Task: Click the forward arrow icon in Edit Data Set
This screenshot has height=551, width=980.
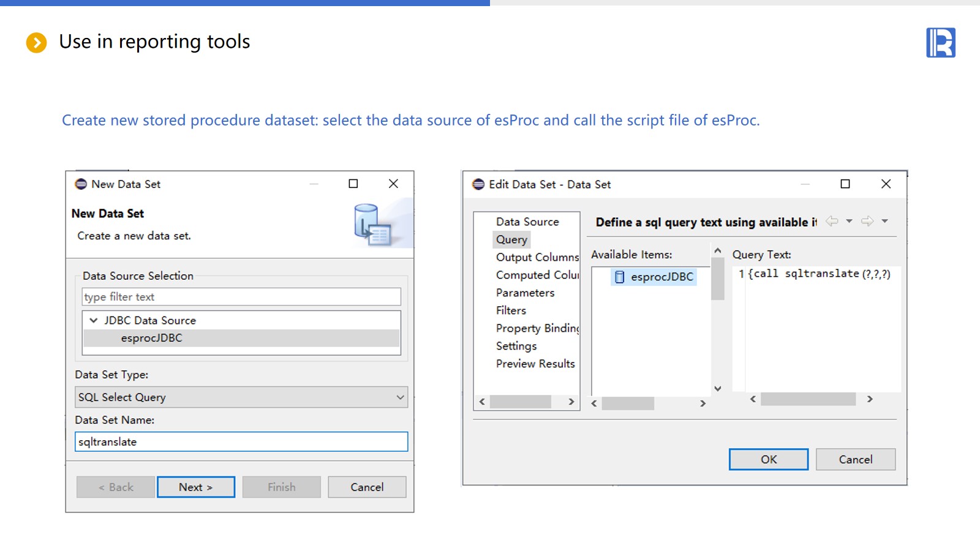Action: 867,222
